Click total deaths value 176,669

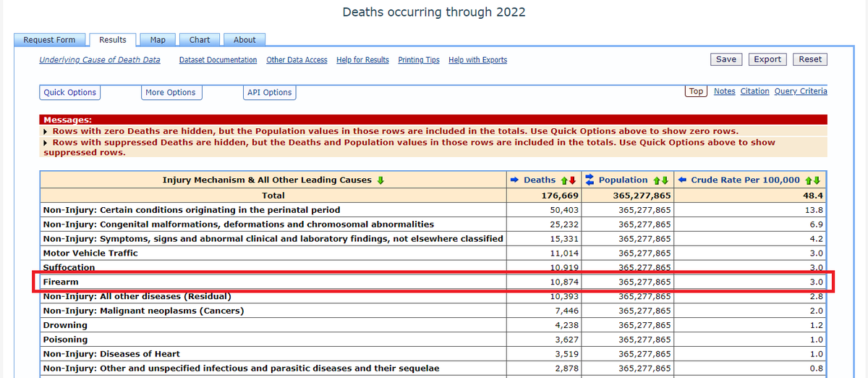click(560, 196)
